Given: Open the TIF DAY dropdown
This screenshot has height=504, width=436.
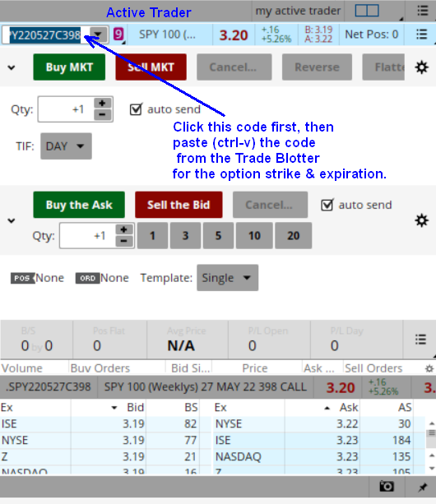Looking at the screenshot, I should (x=66, y=146).
